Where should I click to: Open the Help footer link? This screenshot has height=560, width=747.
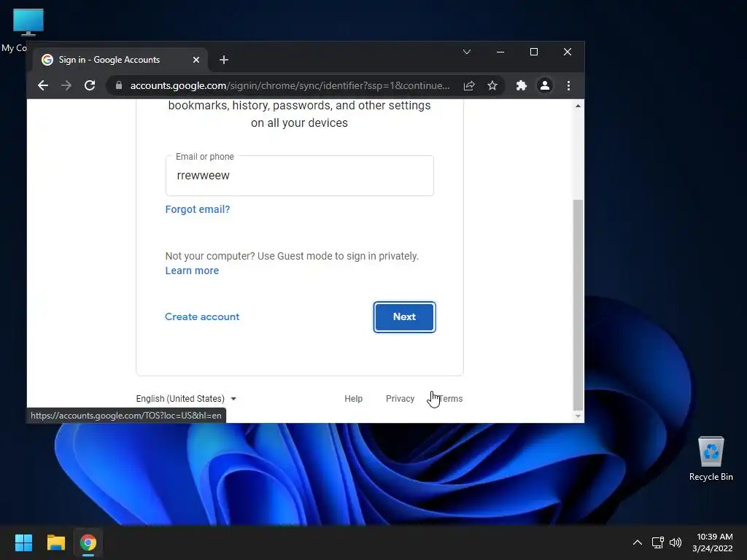click(354, 399)
